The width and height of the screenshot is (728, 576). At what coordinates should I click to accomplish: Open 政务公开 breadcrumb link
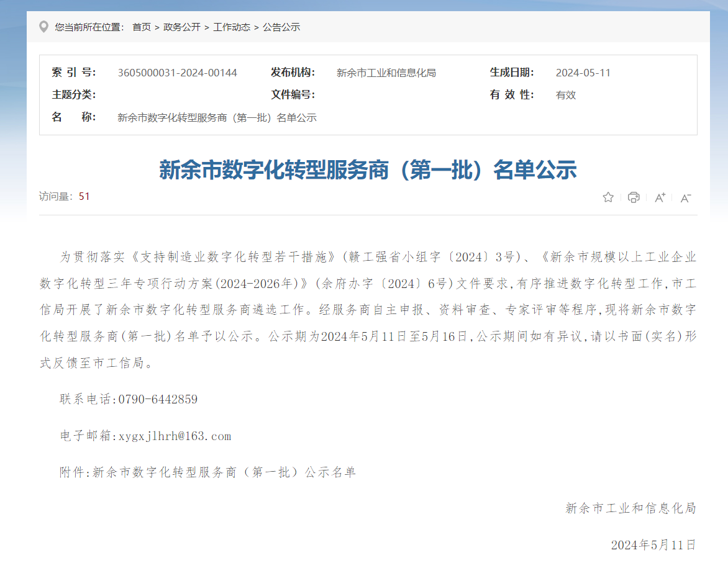coord(182,27)
